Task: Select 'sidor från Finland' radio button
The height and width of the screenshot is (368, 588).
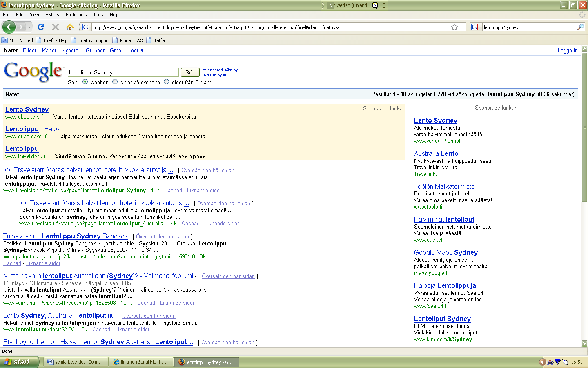Action: coord(167,82)
